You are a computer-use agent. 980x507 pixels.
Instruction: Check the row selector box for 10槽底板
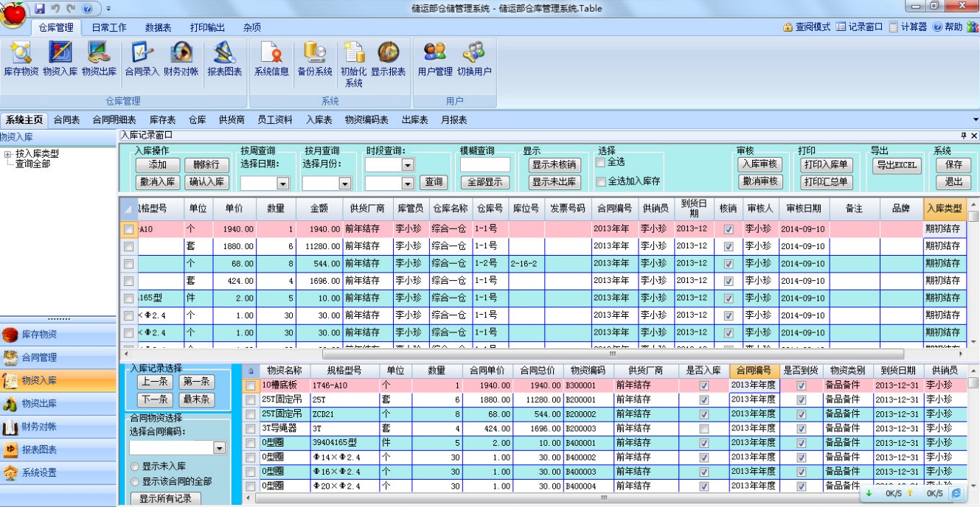coord(251,385)
